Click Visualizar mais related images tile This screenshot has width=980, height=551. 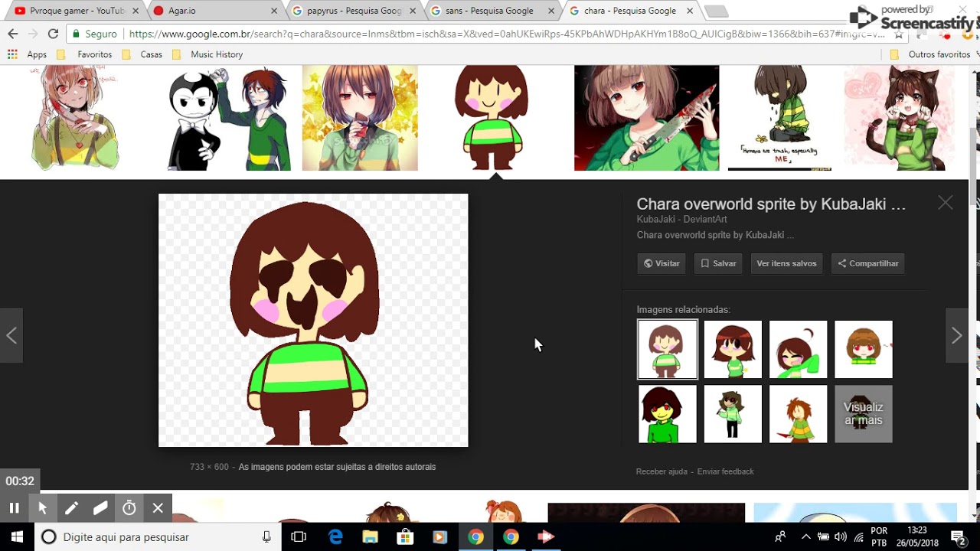tap(864, 414)
